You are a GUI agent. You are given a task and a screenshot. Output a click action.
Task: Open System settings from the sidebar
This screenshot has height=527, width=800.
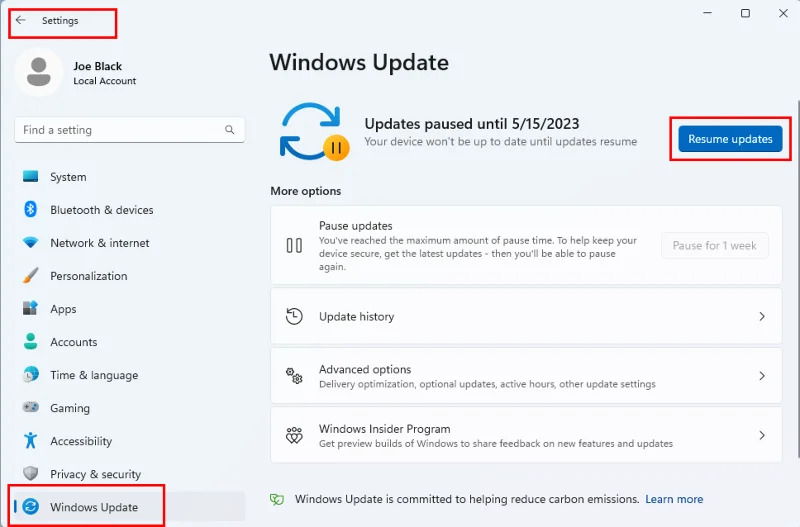click(68, 177)
